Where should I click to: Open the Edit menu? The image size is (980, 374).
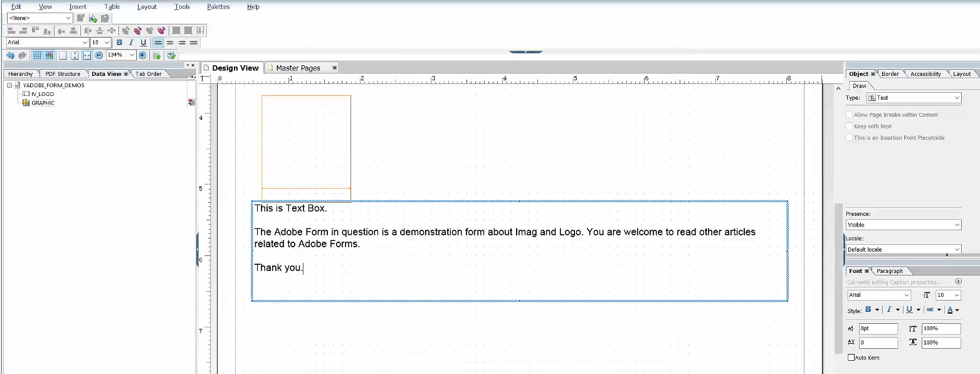tap(16, 7)
